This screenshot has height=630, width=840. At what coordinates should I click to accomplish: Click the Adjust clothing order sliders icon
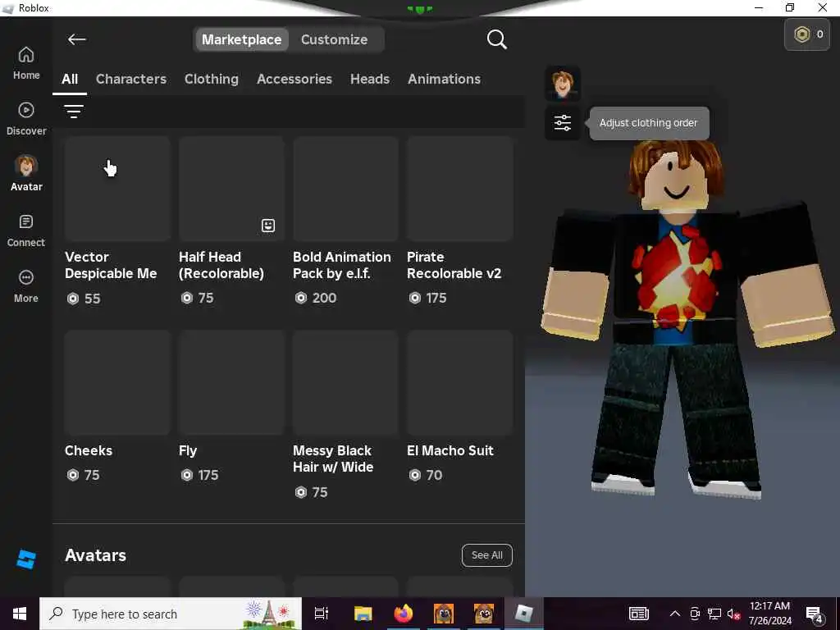563,123
